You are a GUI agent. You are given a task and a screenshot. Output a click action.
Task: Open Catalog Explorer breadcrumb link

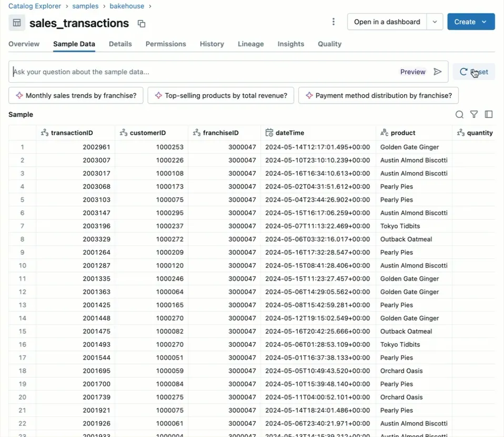[35, 6]
